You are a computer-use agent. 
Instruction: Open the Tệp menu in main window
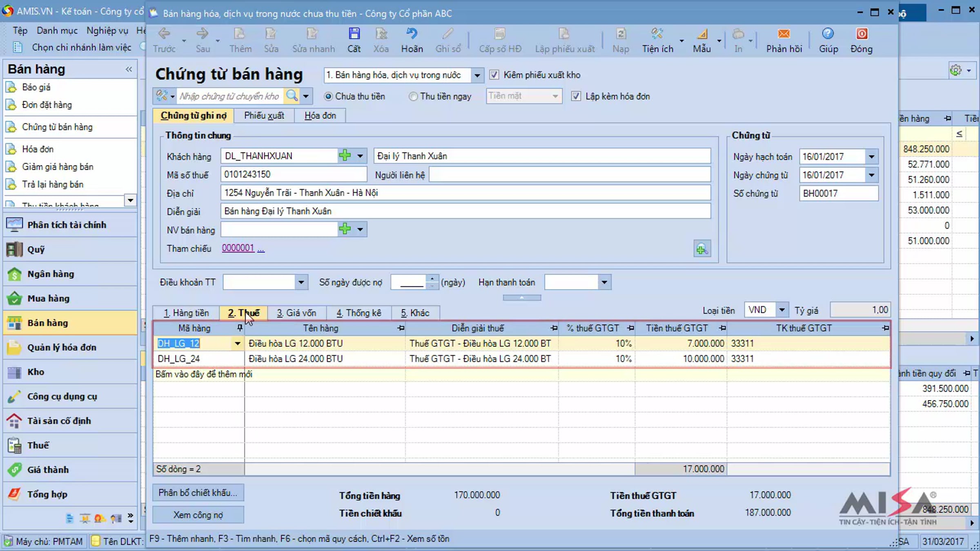(x=20, y=31)
